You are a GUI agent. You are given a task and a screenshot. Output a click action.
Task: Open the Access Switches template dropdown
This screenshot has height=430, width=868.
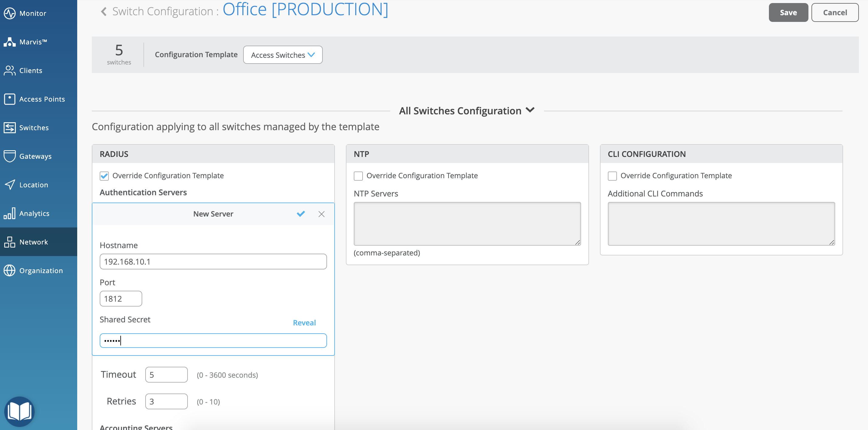pyautogui.click(x=282, y=55)
